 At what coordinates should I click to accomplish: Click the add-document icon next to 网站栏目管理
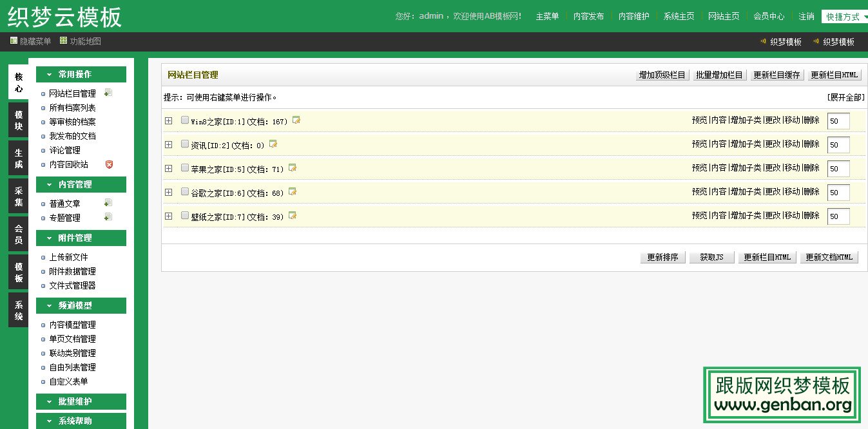click(x=108, y=91)
